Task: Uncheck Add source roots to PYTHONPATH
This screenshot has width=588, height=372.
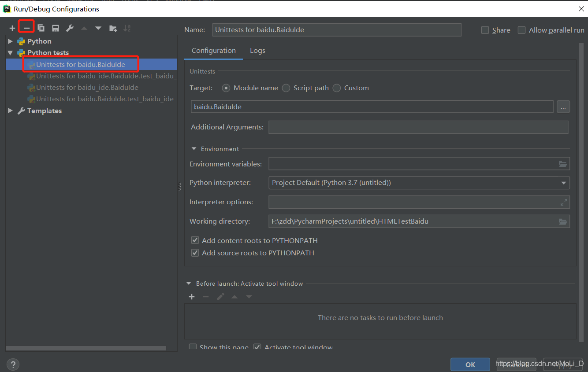Action: 195,253
